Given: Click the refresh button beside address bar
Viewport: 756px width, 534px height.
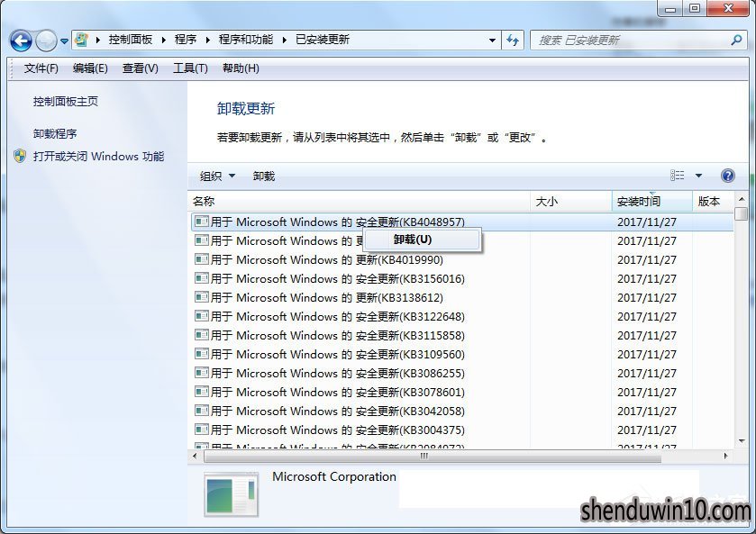Looking at the screenshot, I should coord(513,40).
